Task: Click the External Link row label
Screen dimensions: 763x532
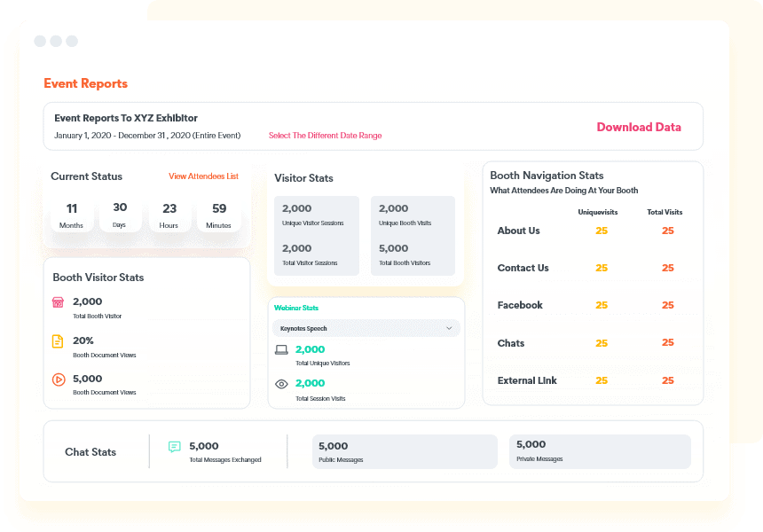Action: click(x=527, y=380)
